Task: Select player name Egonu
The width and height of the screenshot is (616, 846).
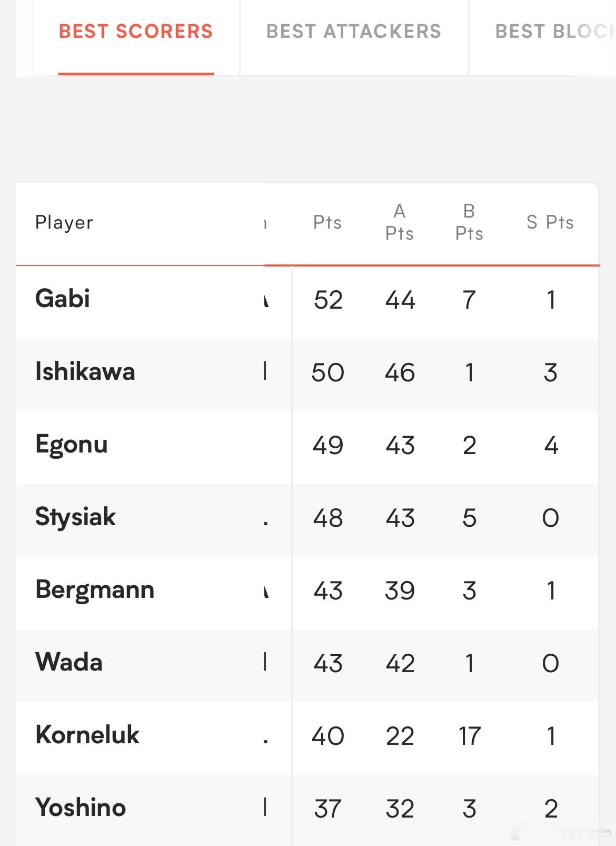Action: (72, 445)
